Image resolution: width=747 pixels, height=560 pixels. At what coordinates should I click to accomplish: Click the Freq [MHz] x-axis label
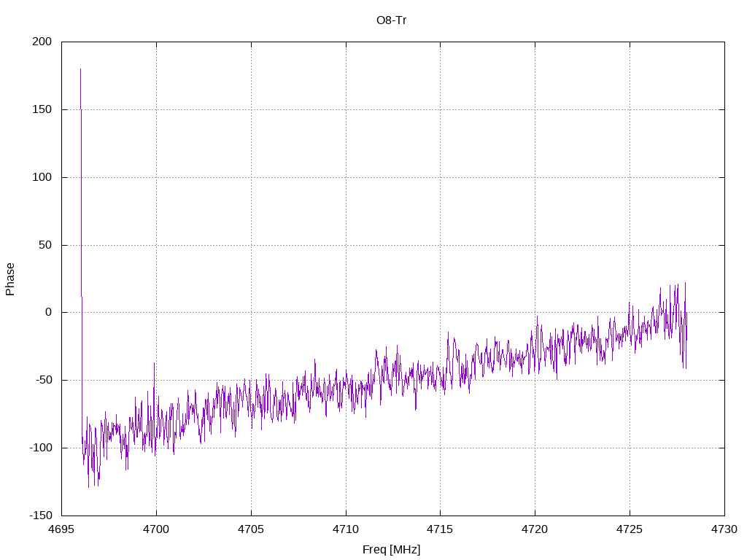391,550
